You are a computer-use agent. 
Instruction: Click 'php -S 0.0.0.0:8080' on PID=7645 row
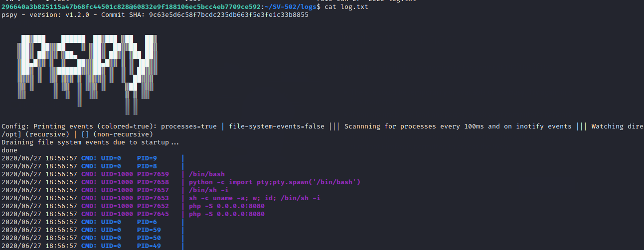[227, 214]
